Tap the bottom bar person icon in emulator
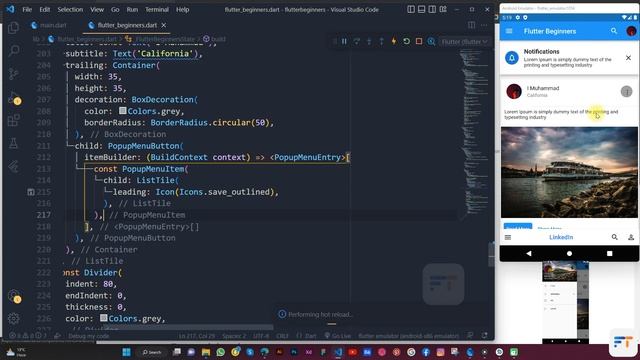640x360 pixels. tap(631, 237)
